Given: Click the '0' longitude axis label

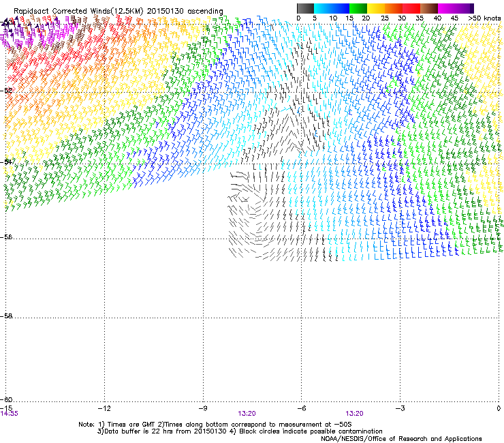Looking at the screenshot, I should tap(499, 408).
